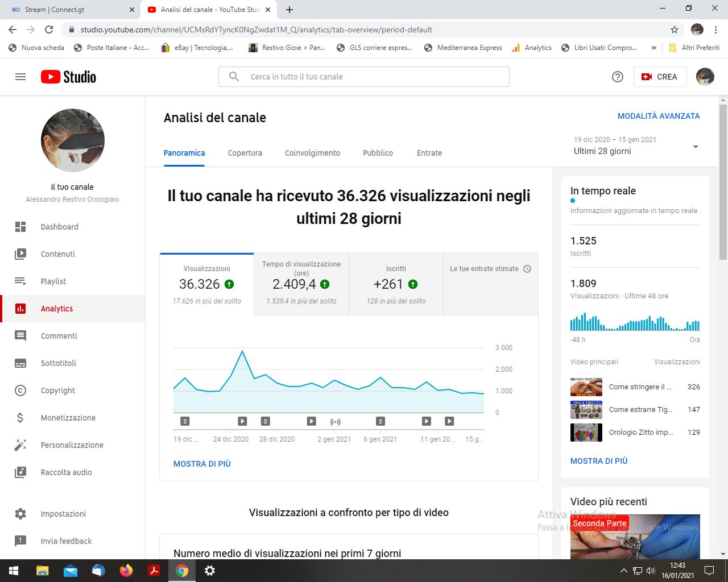
Task: Click MOSTRA DI PIÙ in real-time panel
Action: click(599, 461)
